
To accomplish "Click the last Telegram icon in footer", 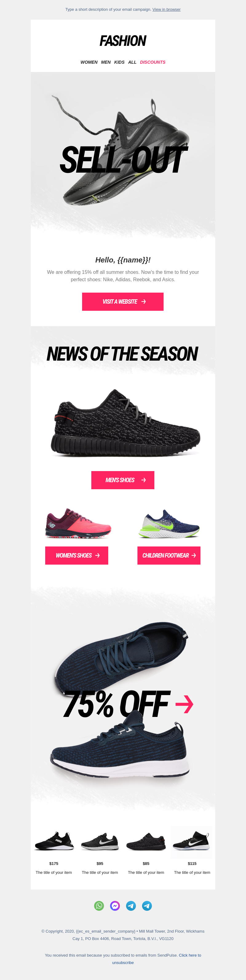I will coord(147,906).
